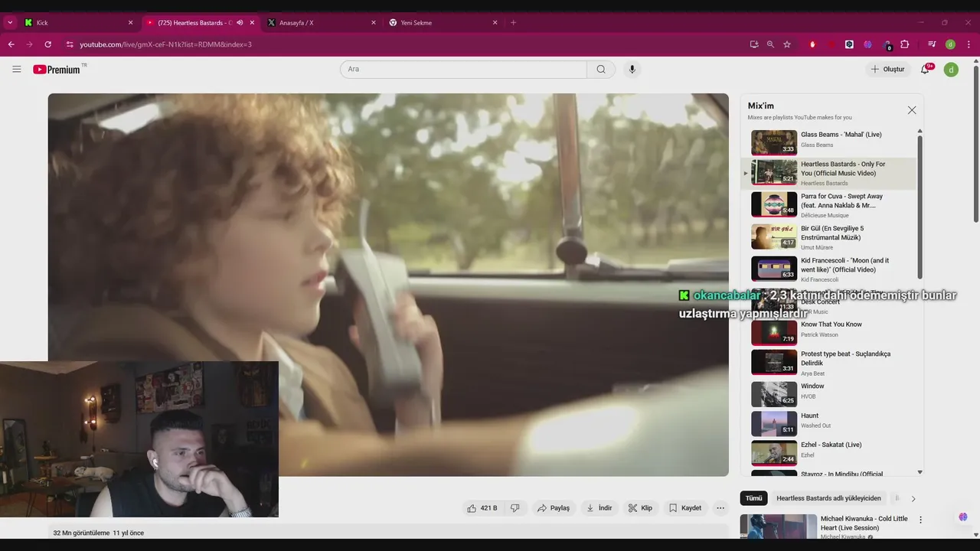Play Protest type beat - Suçlandıkça Delirdik
This screenshot has height=551, width=980.
tap(827, 363)
